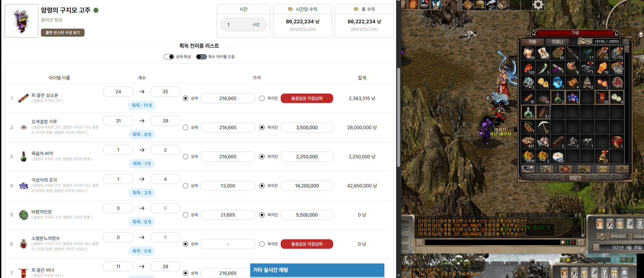The width and height of the screenshot is (644, 278).
Task: Click the brush icon above 전투모드 button
Action: (610, 224)
